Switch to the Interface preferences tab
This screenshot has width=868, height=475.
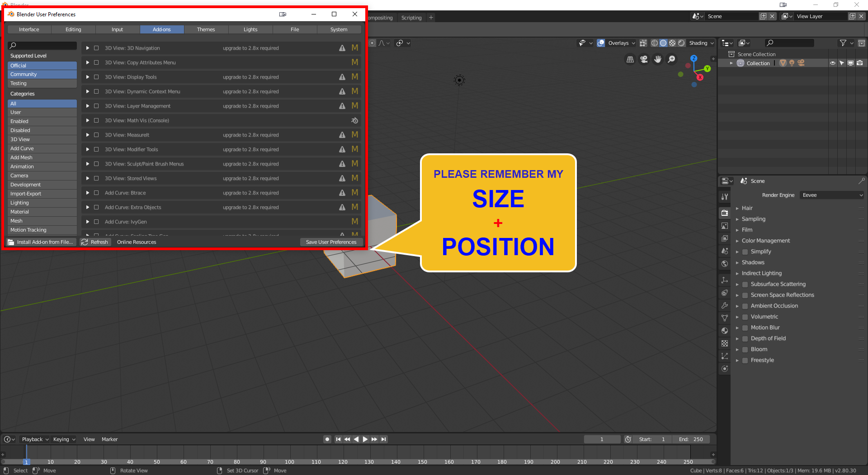coord(29,29)
